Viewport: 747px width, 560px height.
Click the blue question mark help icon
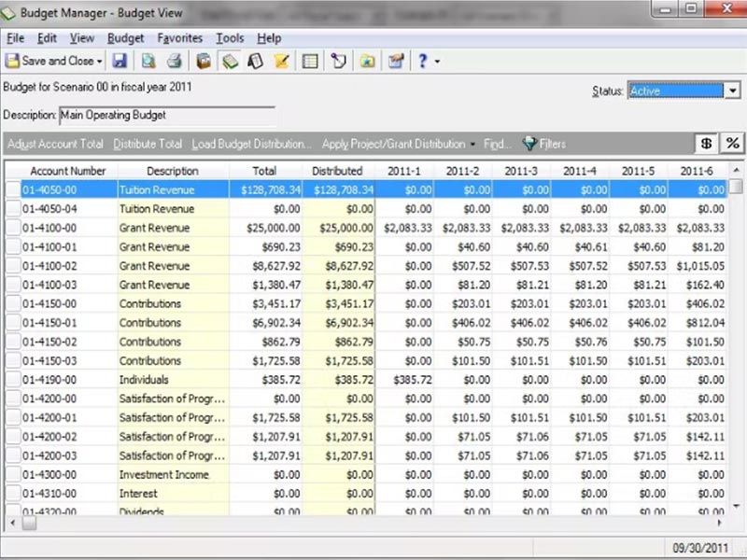pos(423,61)
